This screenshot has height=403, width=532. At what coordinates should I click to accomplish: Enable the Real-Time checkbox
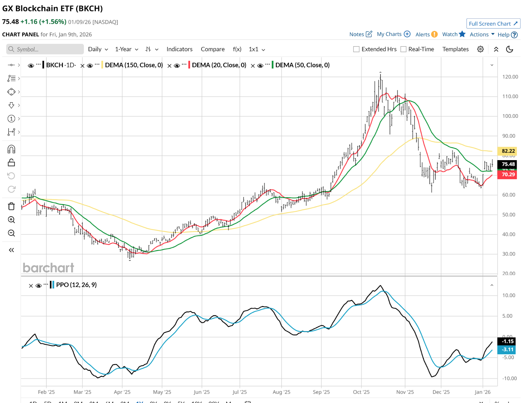pos(403,49)
